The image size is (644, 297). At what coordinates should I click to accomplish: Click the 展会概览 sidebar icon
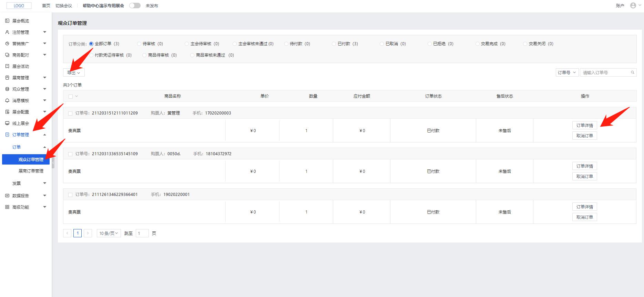pos(7,21)
